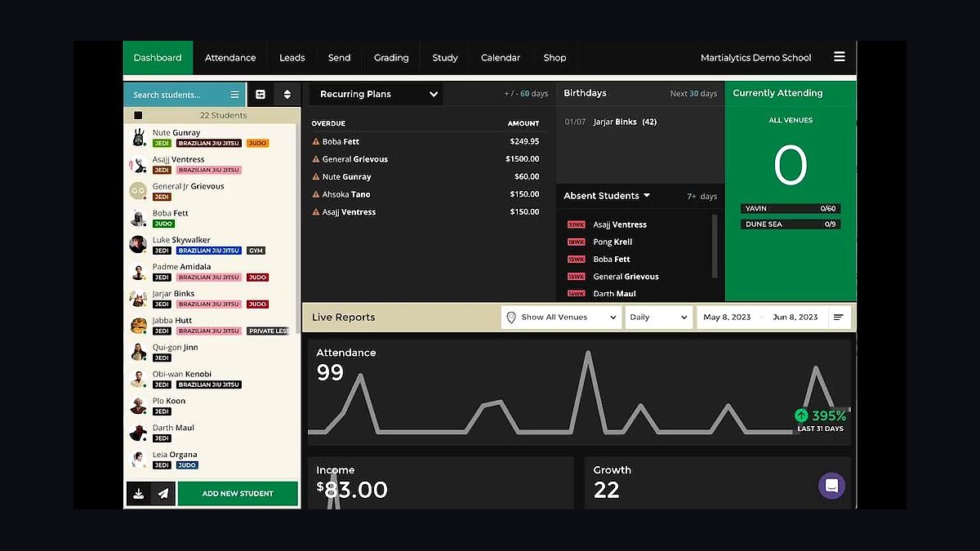Click Luke Skywalker's GYM tag
Viewport: 980px width, 551px height.
pos(256,251)
